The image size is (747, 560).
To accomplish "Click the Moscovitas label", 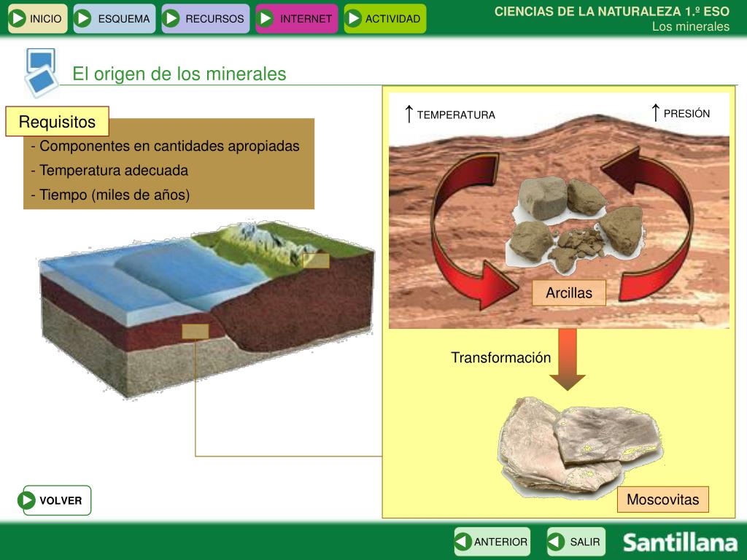I will (662, 499).
